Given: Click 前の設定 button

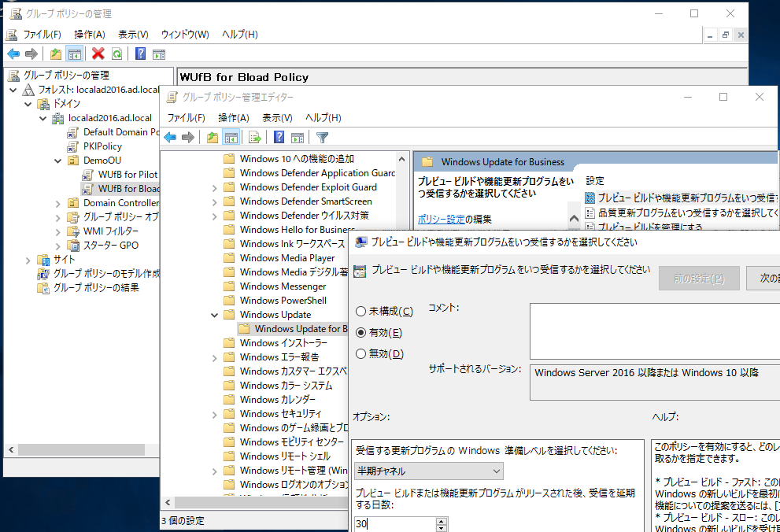Looking at the screenshot, I should [x=699, y=279].
